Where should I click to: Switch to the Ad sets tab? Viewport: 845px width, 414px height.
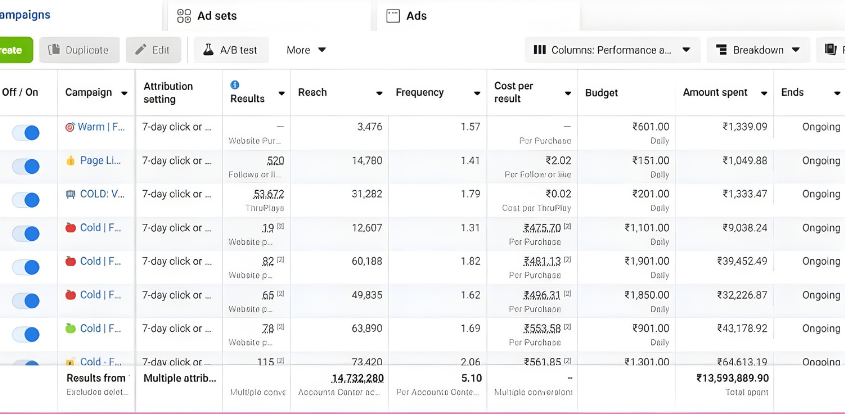(218, 16)
